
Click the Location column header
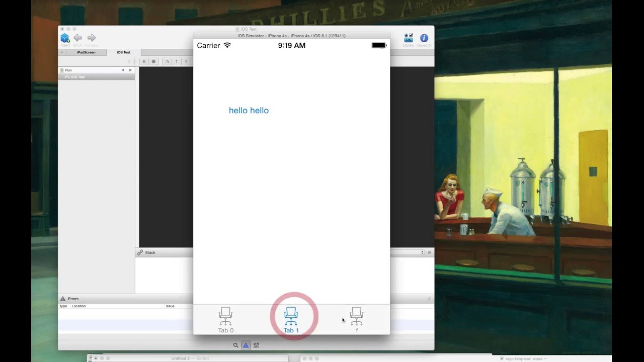tap(78, 306)
